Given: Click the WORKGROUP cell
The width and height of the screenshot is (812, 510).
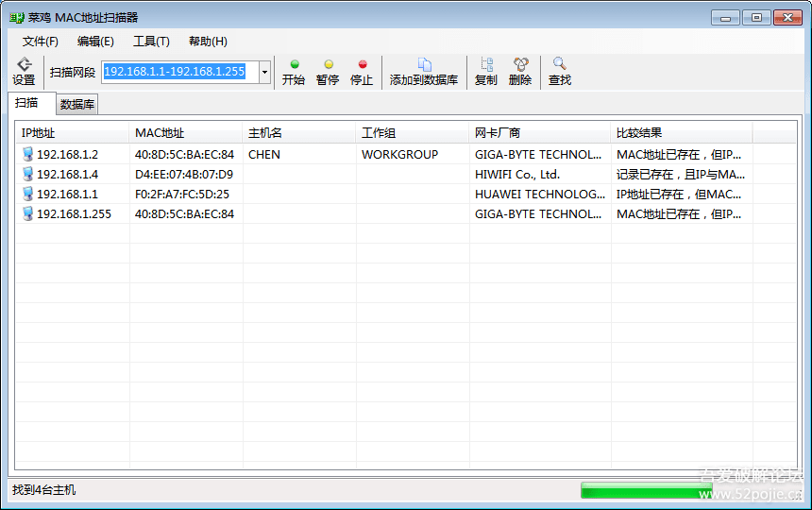Looking at the screenshot, I should click(x=399, y=154).
